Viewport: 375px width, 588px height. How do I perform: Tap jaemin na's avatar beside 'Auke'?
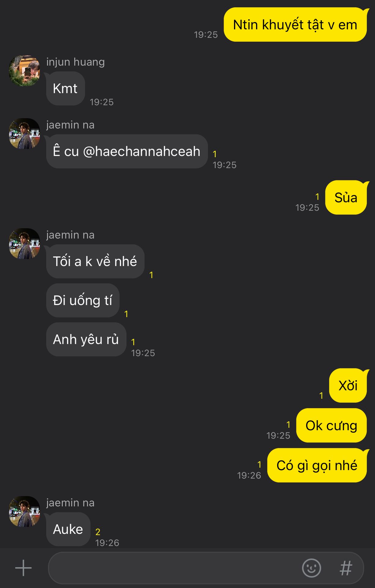tap(24, 511)
